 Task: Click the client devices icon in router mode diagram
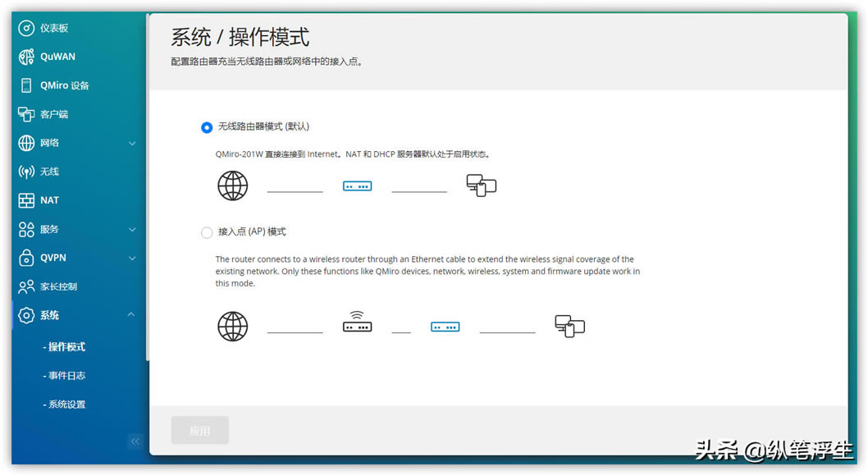(x=481, y=185)
